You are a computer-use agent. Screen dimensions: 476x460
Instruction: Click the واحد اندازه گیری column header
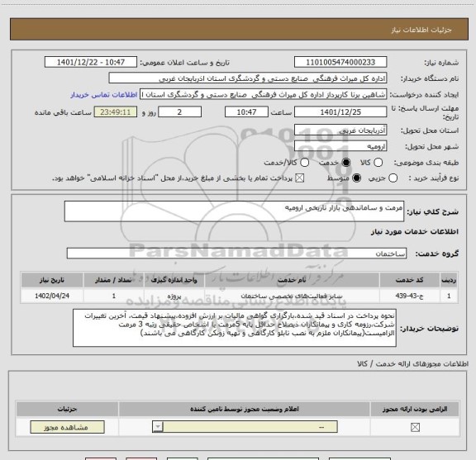174,280
